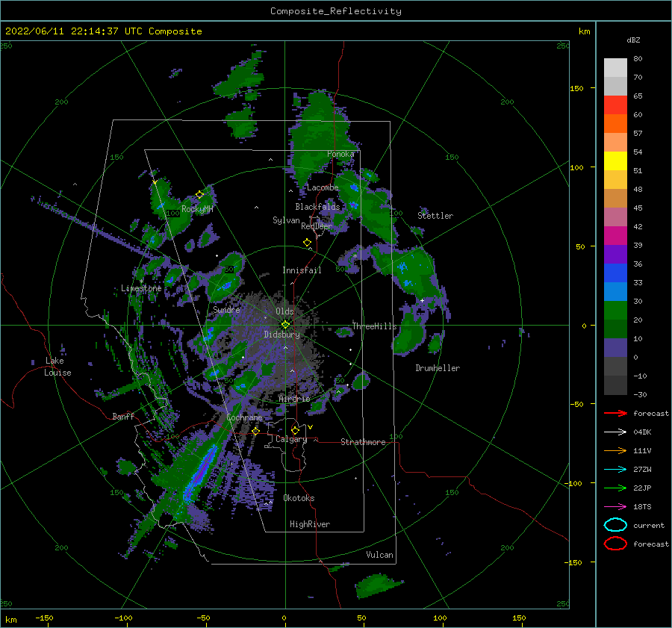The image size is (672, 628).
Task: Click the red 65 dBZ color swatch
Action: coord(615,105)
